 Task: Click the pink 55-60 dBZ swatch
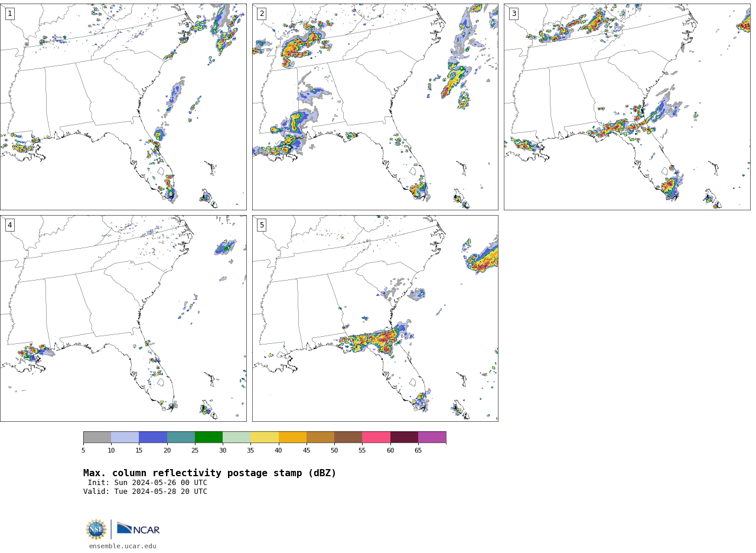(376, 437)
